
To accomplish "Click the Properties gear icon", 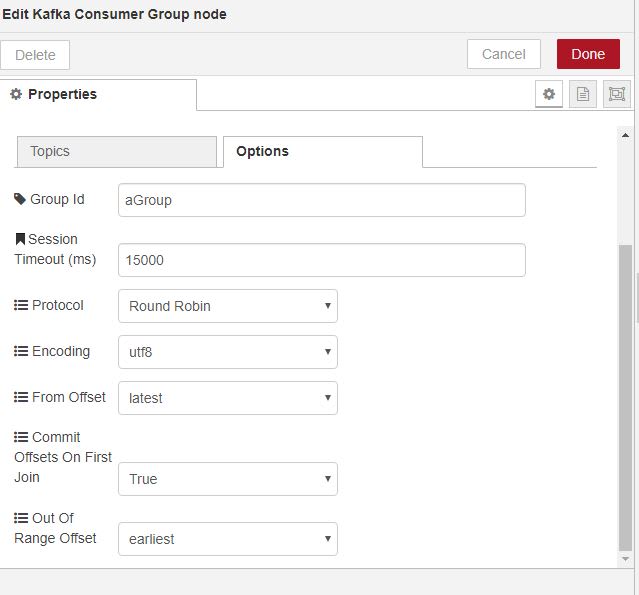I will (x=16, y=94).
